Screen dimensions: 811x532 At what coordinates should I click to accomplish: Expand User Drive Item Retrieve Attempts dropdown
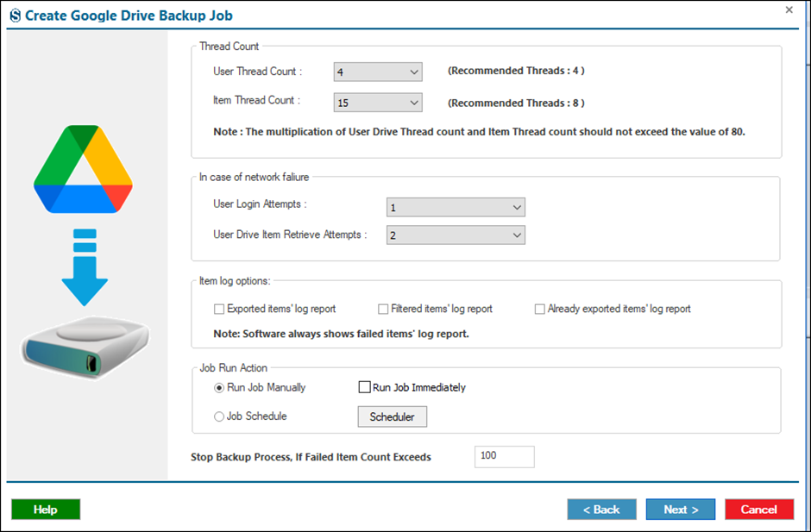[456, 235]
